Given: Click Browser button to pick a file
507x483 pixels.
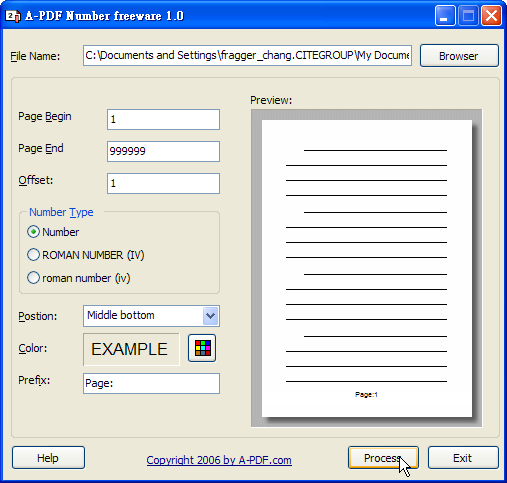Looking at the screenshot, I should (x=459, y=56).
